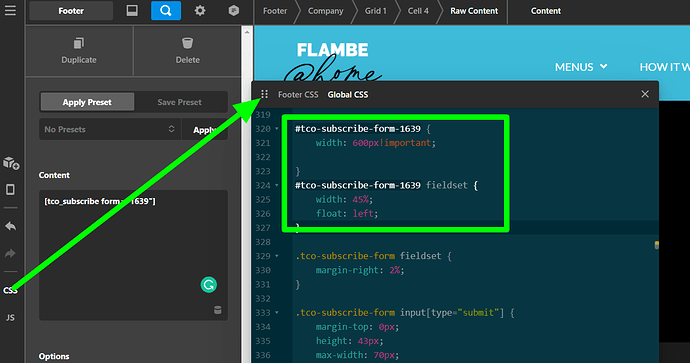Image resolution: width=690 pixels, height=363 pixels.
Task: Click the Duplicate element icon
Action: [79, 43]
